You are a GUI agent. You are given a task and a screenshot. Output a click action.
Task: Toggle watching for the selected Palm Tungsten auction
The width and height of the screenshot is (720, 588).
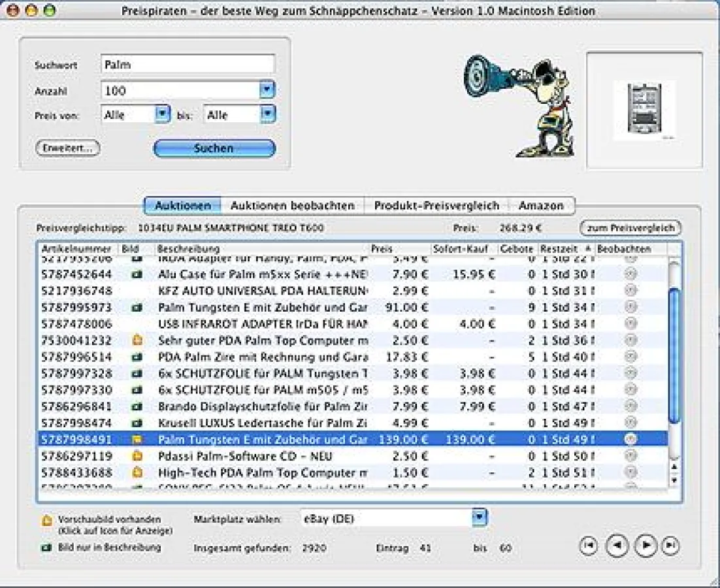pos(629,440)
